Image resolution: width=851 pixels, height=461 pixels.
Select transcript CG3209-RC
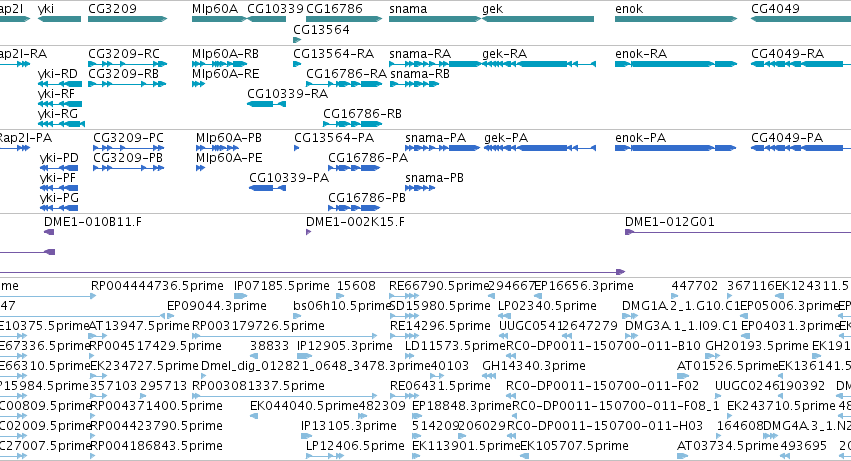pyautogui.click(x=124, y=54)
